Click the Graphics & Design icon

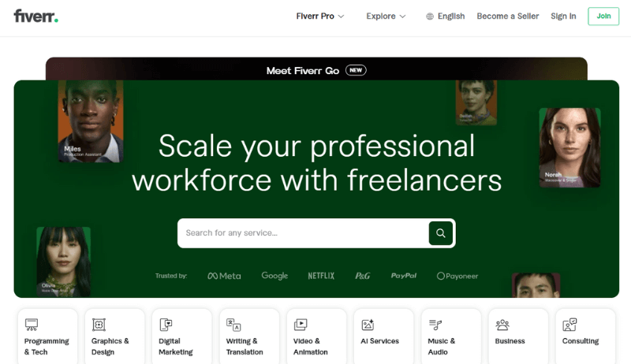99,325
